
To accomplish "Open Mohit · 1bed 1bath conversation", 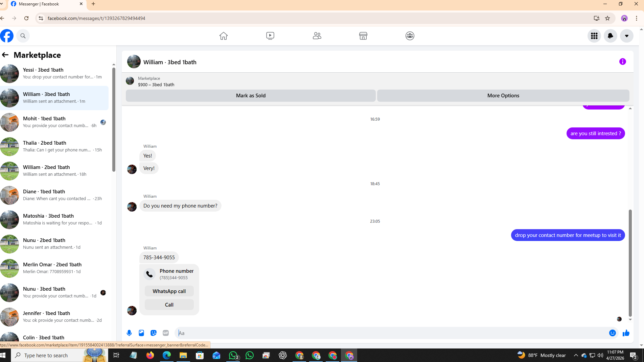I will point(54,122).
